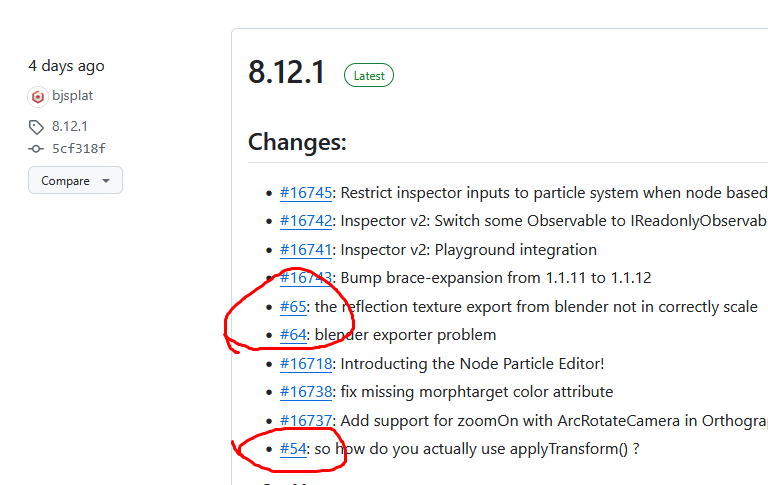
Task: Open pull request #16738 morphtarget fix
Action: pyautogui.click(x=305, y=392)
